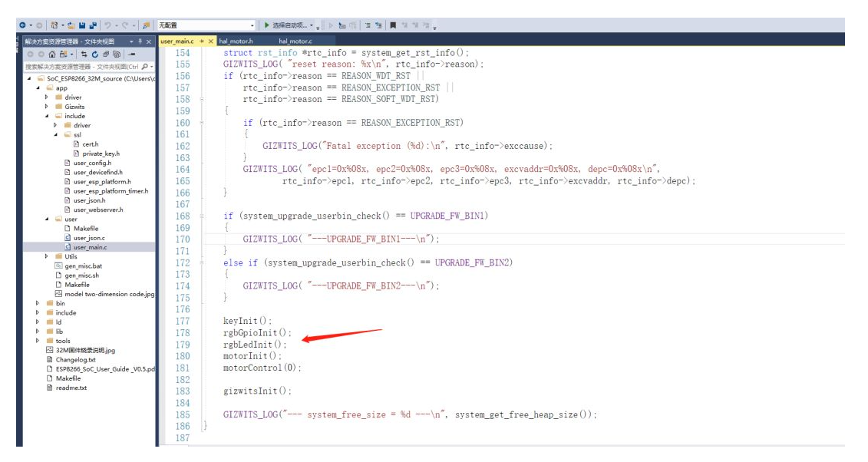The width and height of the screenshot is (868, 462).
Task: Close the Solution Explorer panel
Action: point(148,41)
